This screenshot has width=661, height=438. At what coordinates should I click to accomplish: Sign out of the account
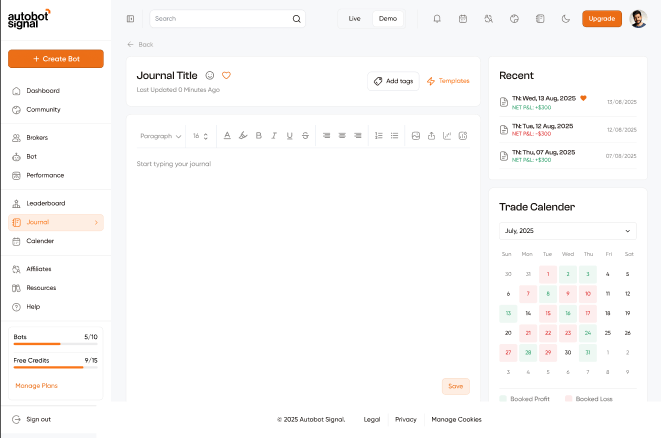click(32, 419)
